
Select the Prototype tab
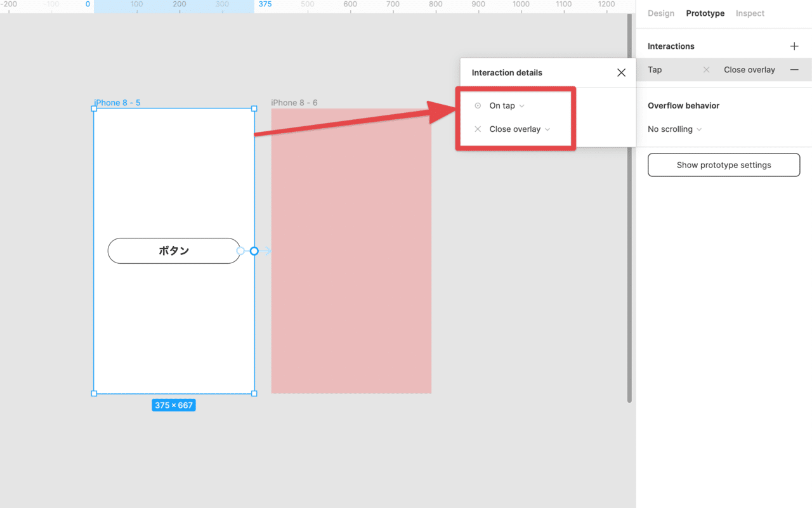coord(705,13)
